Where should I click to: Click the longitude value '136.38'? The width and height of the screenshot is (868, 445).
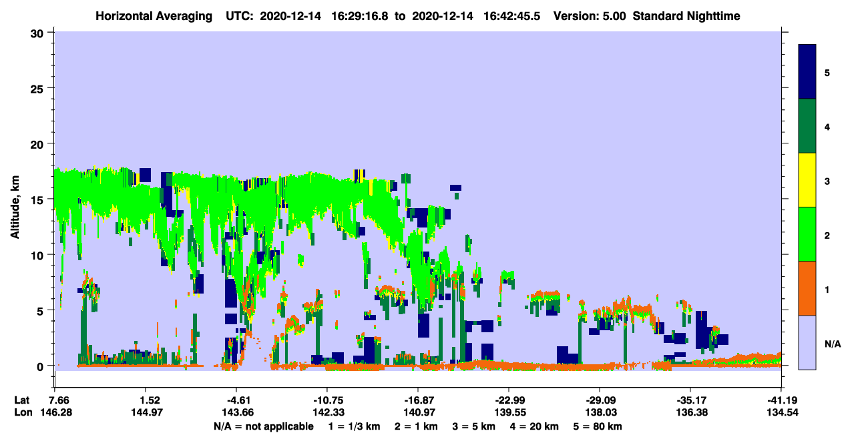pos(692,413)
